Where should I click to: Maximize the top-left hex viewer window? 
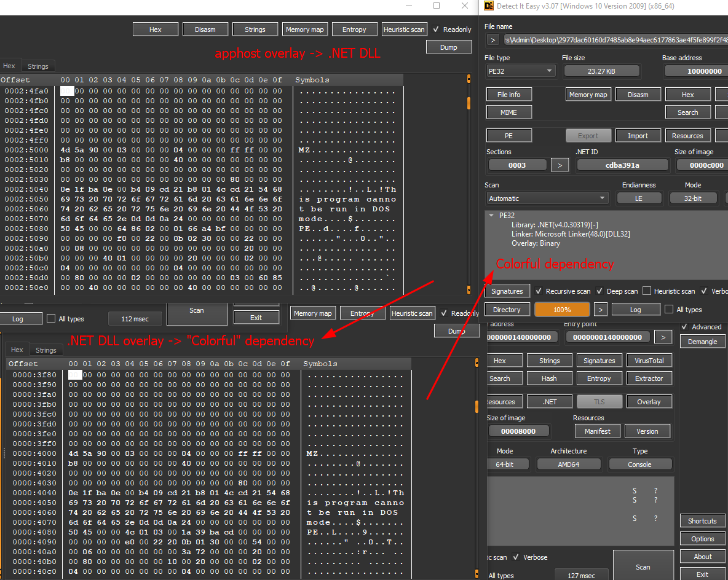[437, 6]
